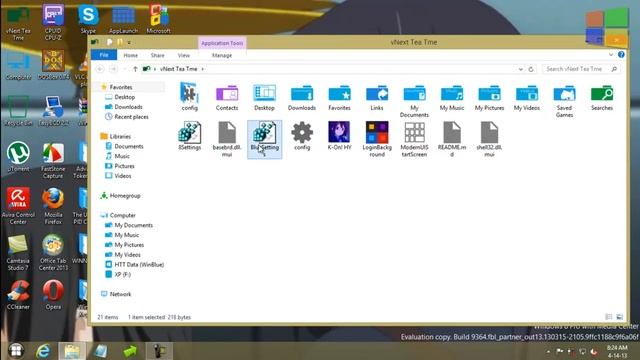
Task: Switch to the Home ribbon tab
Action: (131, 55)
